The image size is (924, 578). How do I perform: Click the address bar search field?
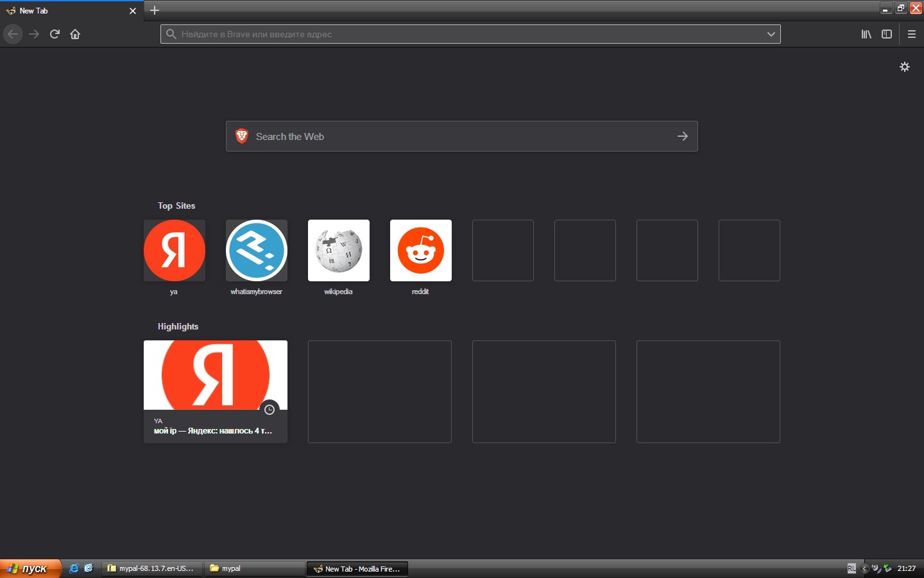point(470,34)
